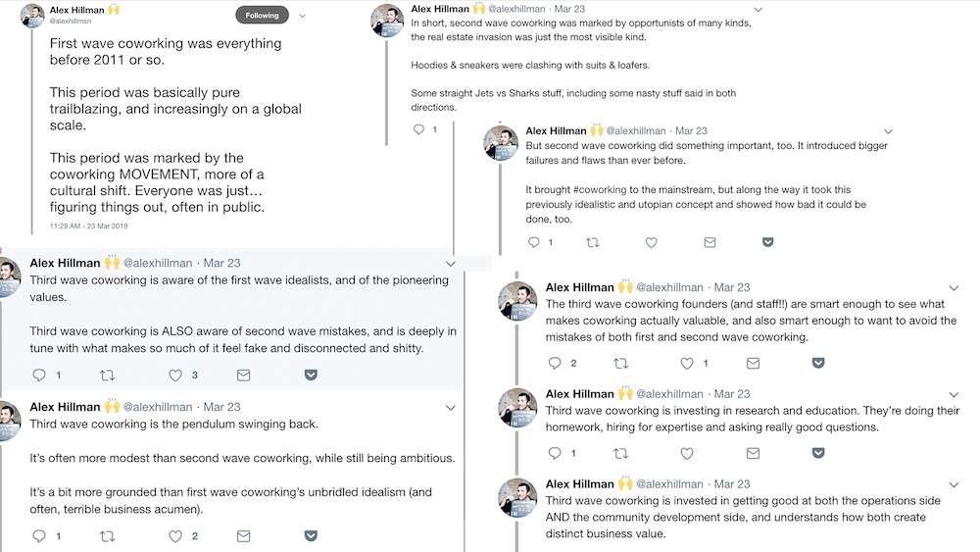Expand options chevron on 'pendulum swinging back' tweet
Screen dimensions: 980x552
tap(451, 408)
